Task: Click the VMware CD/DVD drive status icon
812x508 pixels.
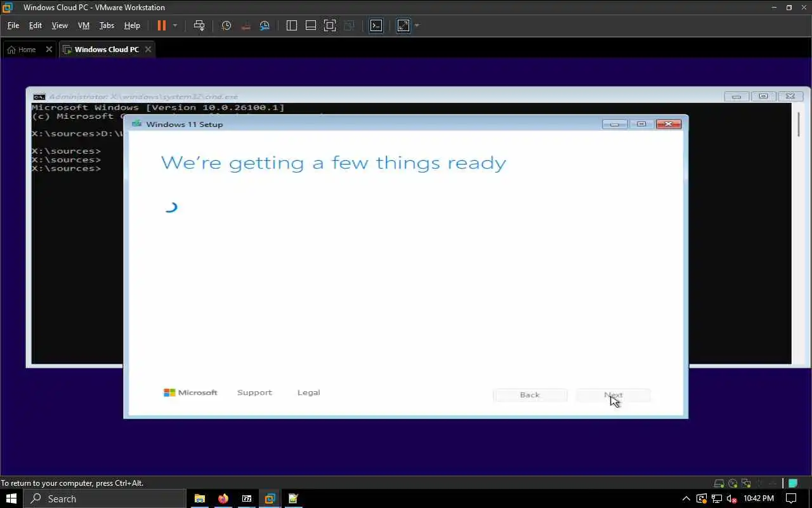Action: point(733,483)
